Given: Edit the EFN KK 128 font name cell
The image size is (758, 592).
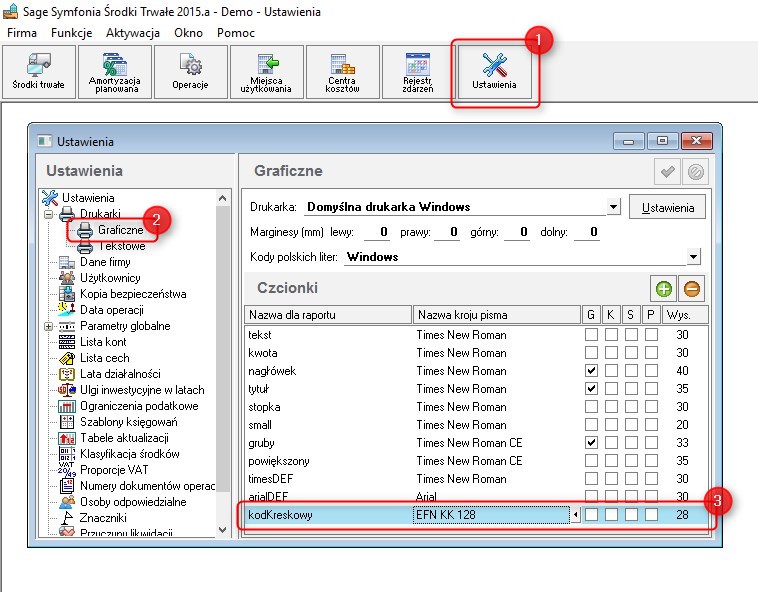Looking at the screenshot, I should click(491, 515).
